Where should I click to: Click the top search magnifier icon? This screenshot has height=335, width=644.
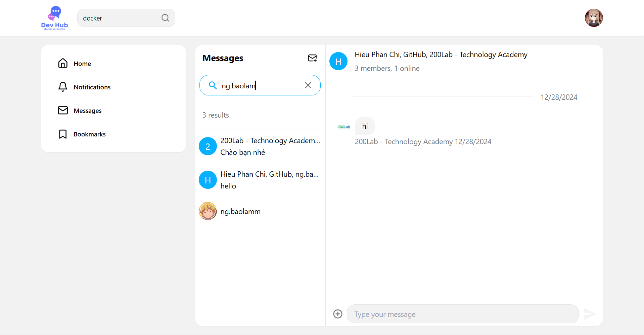pos(165,18)
